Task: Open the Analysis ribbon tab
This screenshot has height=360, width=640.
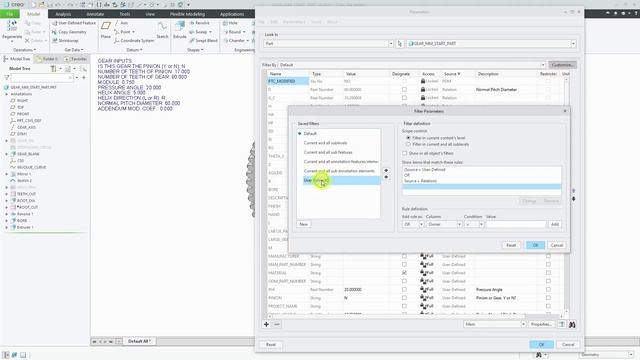Action: [63, 14]
